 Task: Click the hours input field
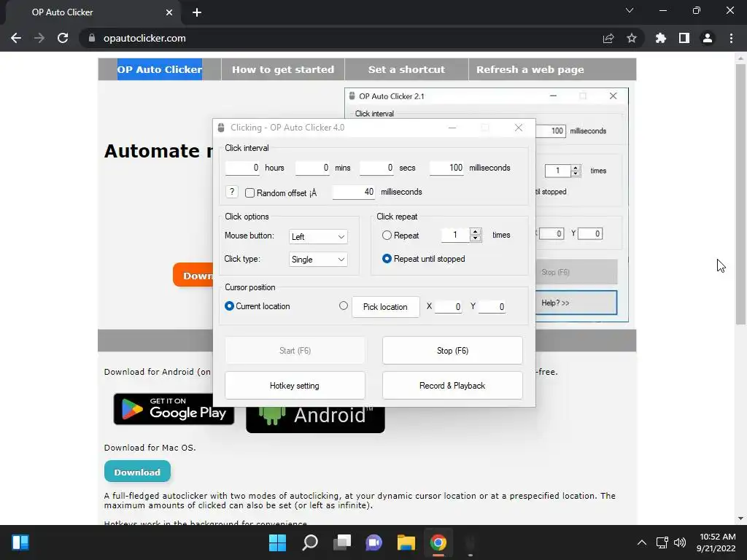click(x=242, y=168)
